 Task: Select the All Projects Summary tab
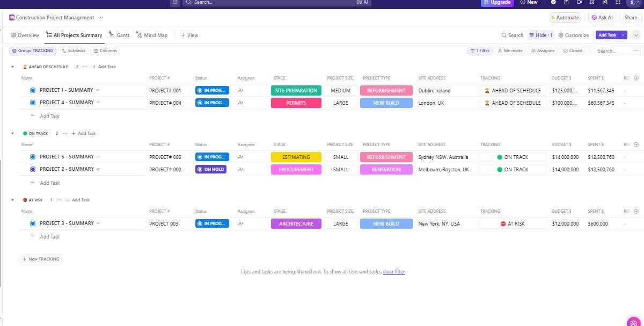[75, 35]
